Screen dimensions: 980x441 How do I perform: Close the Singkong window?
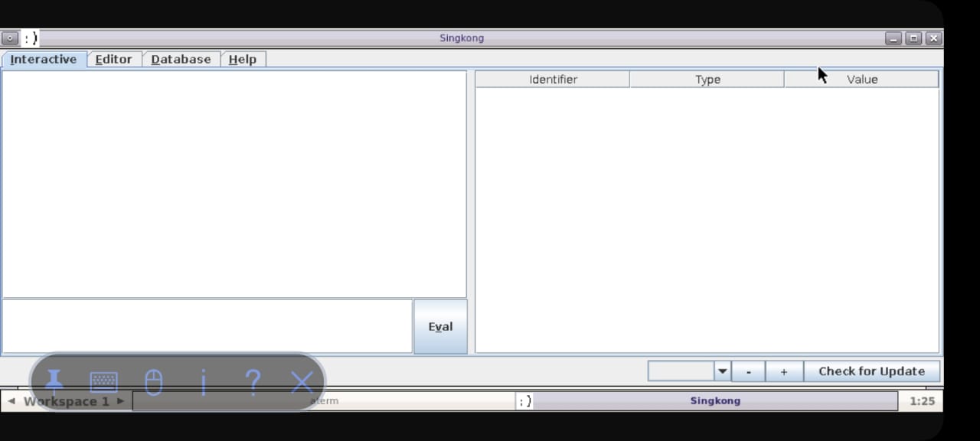(933, 38)
